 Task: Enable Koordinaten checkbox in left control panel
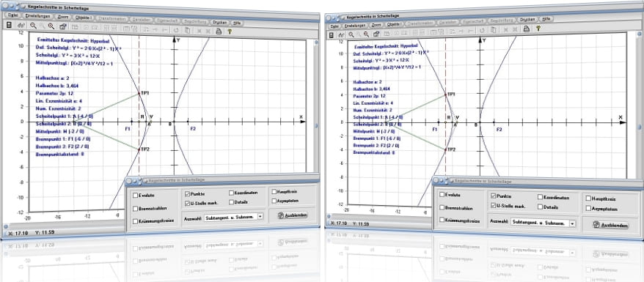click(x=232, y=193)
